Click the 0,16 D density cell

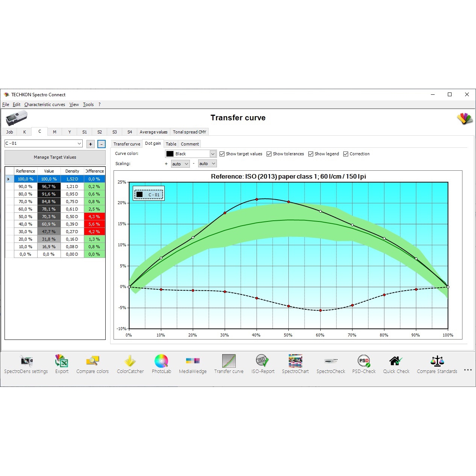72,239
